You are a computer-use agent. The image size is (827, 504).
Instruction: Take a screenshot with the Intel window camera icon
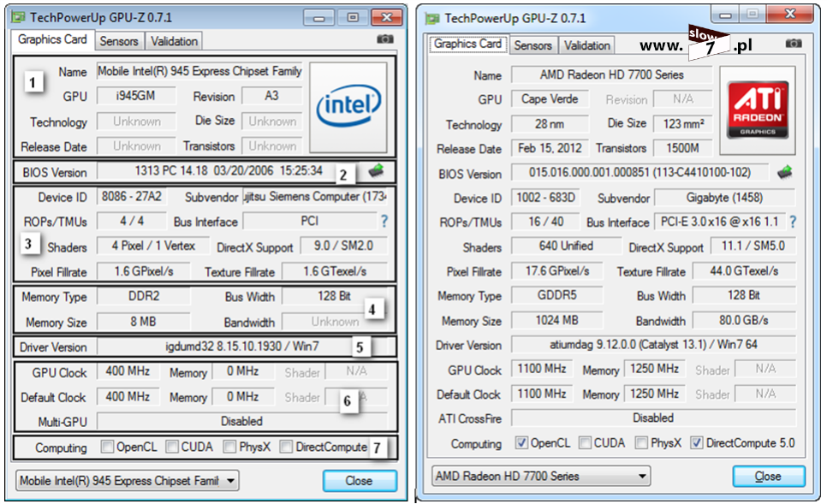[x=385, y=39]
